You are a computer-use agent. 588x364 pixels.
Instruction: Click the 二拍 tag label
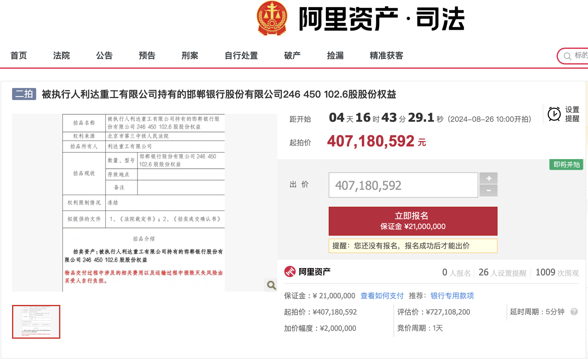point(24,94)
